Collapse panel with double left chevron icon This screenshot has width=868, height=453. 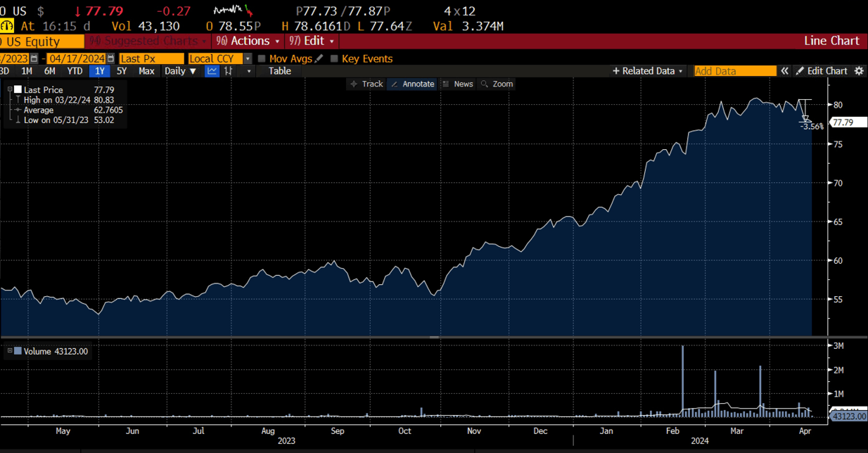coord(784,71)
